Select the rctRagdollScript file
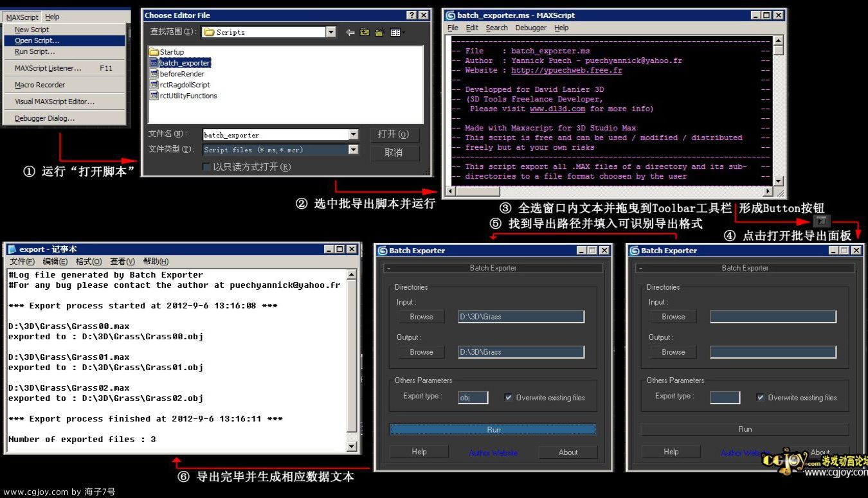 (x=179, y=85)
